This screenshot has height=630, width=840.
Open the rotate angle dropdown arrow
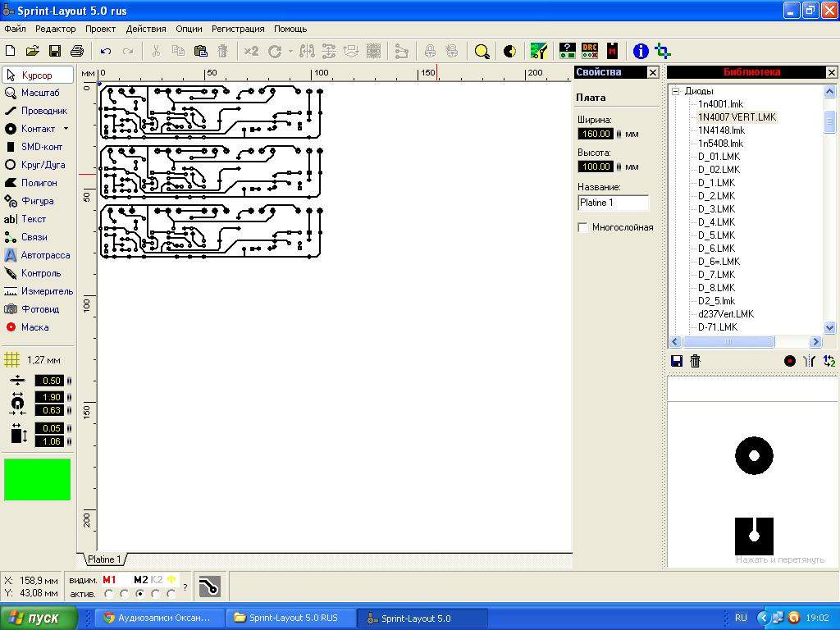click(290, 51)
